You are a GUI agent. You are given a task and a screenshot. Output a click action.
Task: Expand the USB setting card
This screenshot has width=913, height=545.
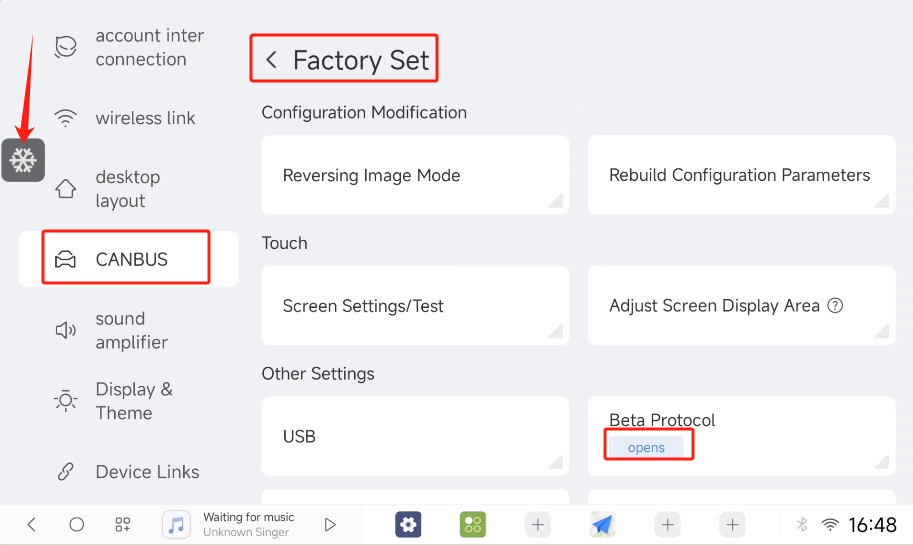(415, 436)
